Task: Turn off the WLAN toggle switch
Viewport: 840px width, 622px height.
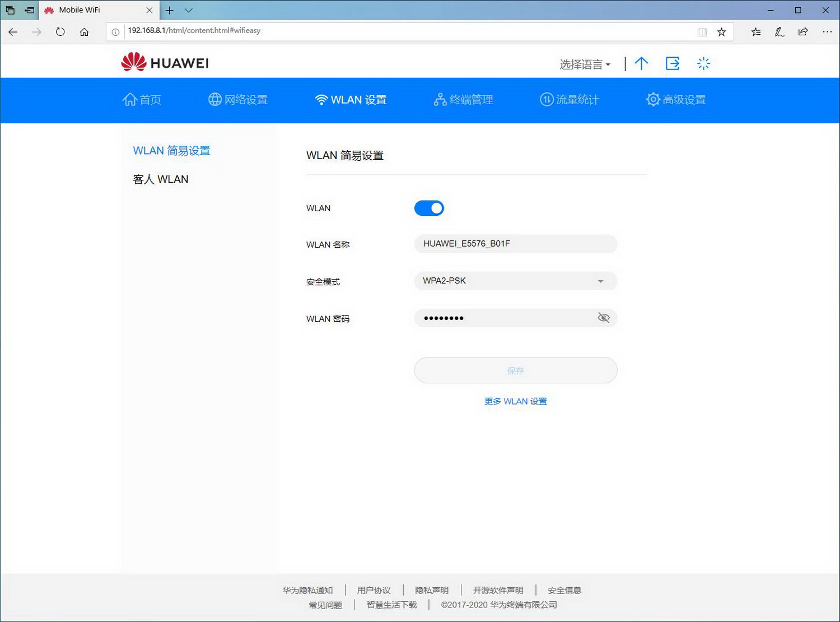Action: 429,208
